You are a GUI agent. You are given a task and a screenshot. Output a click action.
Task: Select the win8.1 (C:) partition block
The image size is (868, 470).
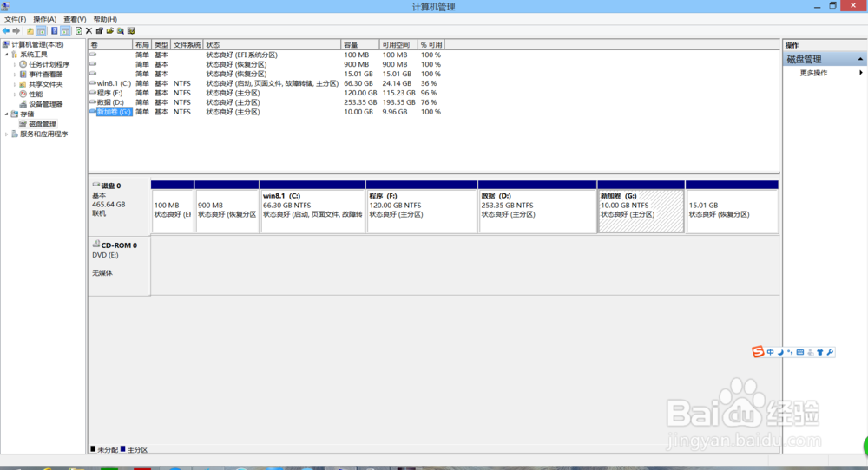pos(312,206)
